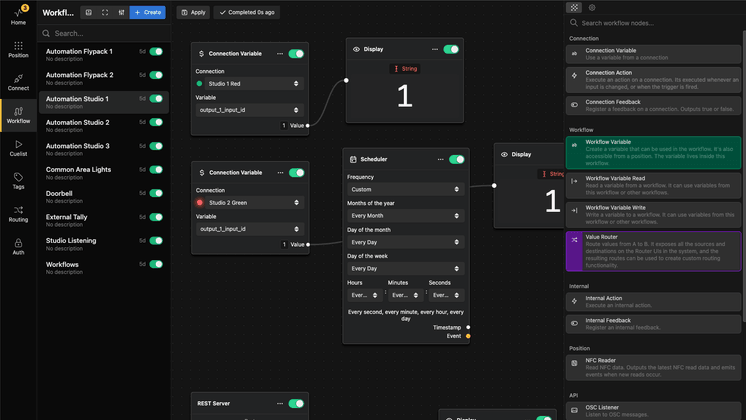Click the Scheduler calendar icon
The image size is (746, 420).
353,159
